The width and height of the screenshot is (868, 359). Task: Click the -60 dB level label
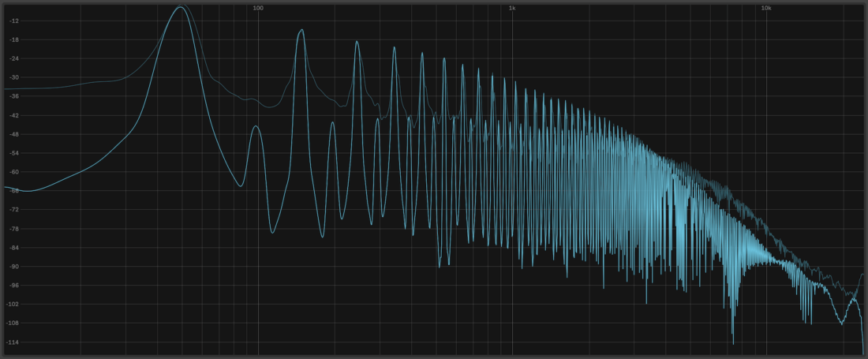(x=14, y=172)
